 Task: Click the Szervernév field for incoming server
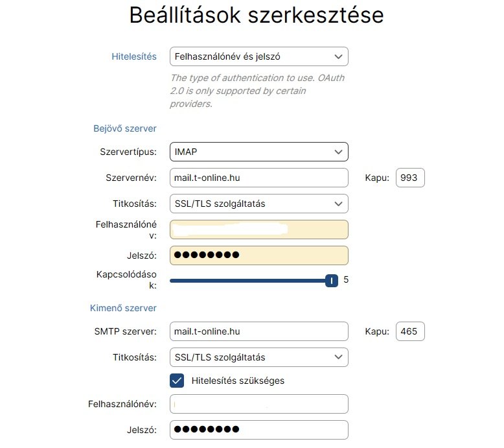pyautogui.click(x=258, y=178)
